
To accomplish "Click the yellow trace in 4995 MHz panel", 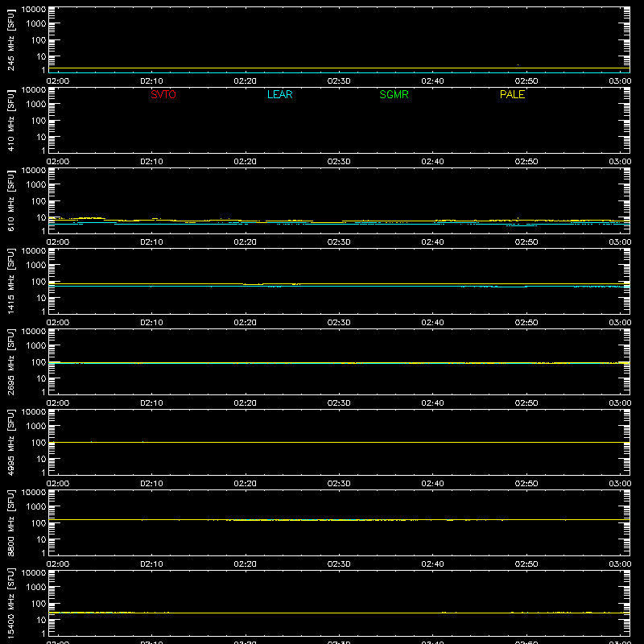I will coord(339,442).
